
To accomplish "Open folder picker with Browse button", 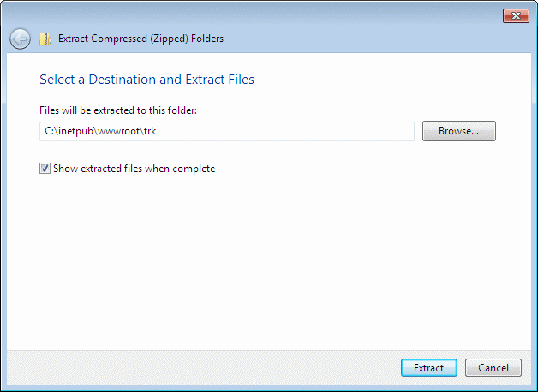I will click(x=458, y=131).
